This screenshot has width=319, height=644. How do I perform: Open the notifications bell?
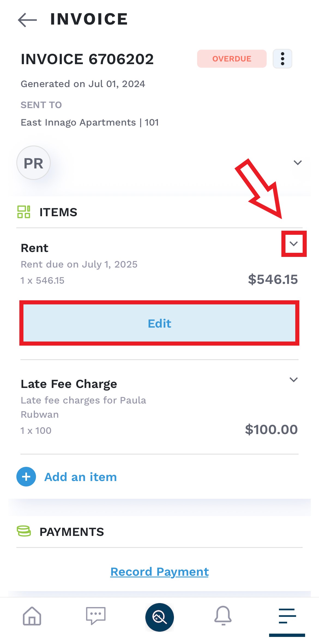click(223, 616)
